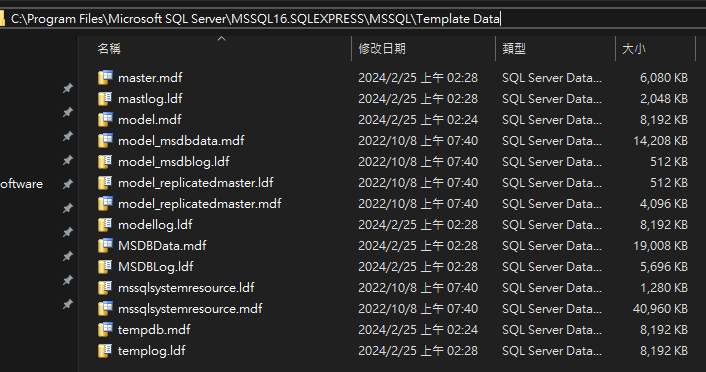The image size is (706, 372).
Task: Select the model_msdbdata.mdf file icon
Action: point(105,141)
